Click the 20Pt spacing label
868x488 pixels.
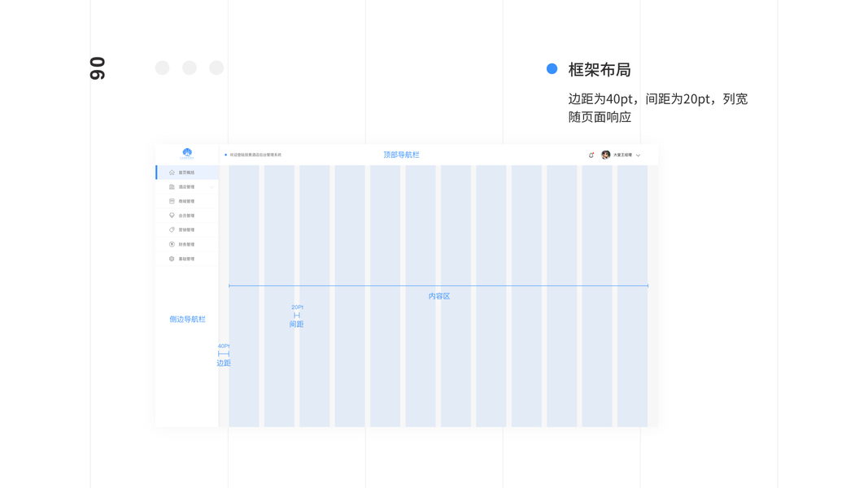[297, 307]
